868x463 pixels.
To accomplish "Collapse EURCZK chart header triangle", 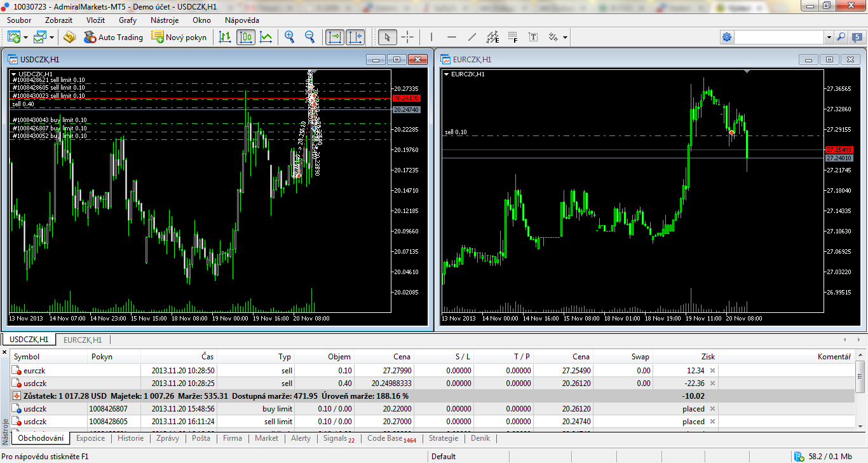I will pos(446,74).
